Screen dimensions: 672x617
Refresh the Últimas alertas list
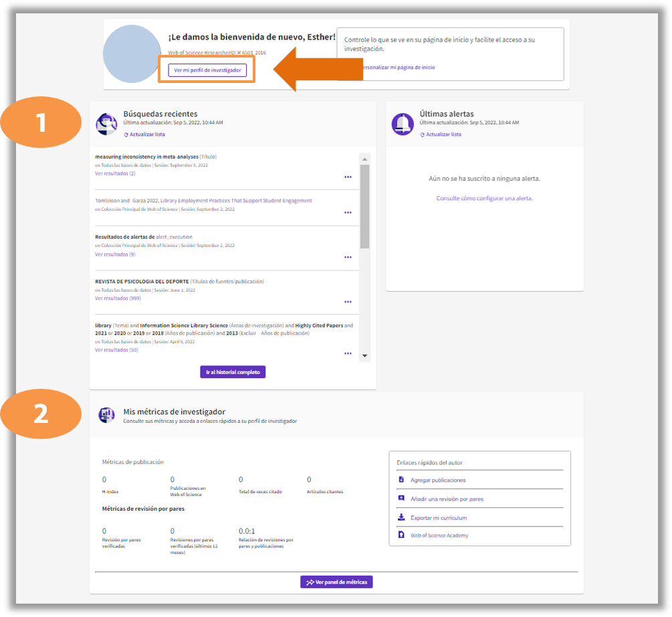pyautogui.click(x=441, y=135)
